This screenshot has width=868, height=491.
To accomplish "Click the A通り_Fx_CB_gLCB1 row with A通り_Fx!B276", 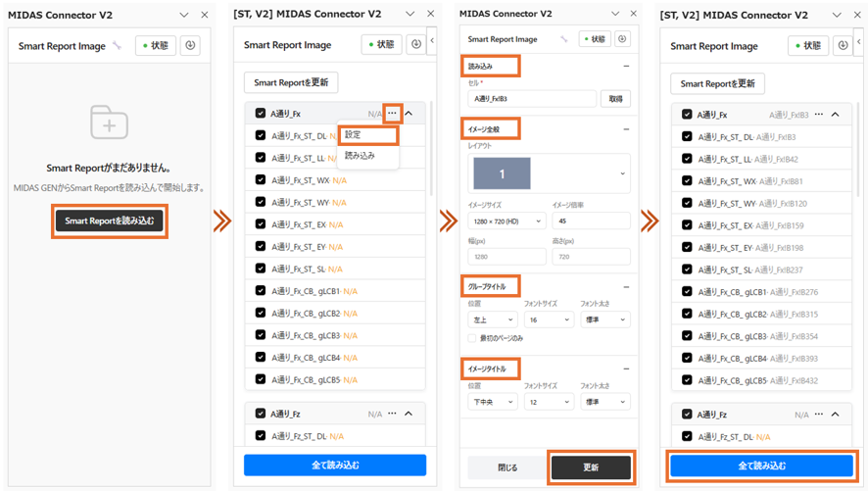I will 761,292.
